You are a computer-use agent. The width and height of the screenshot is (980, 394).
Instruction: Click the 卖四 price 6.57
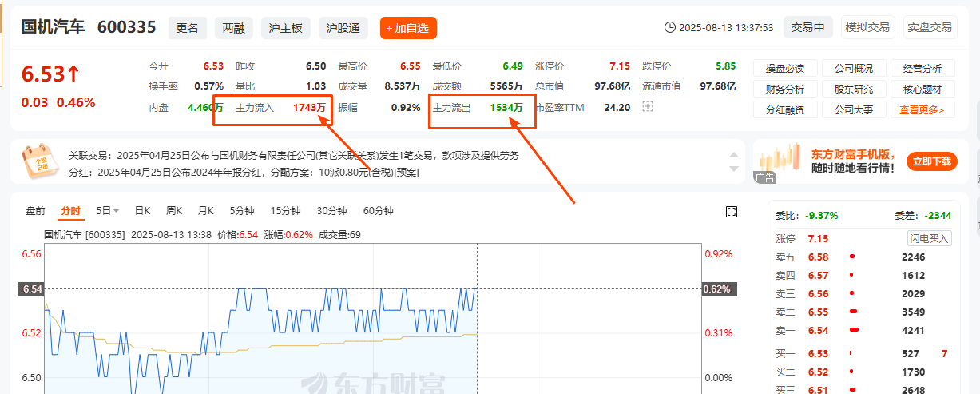818,276
